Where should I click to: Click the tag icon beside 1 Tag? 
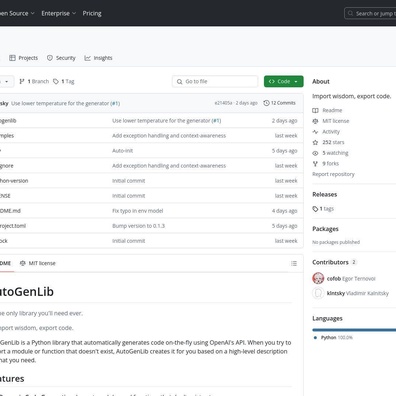[x=56, y=81]
